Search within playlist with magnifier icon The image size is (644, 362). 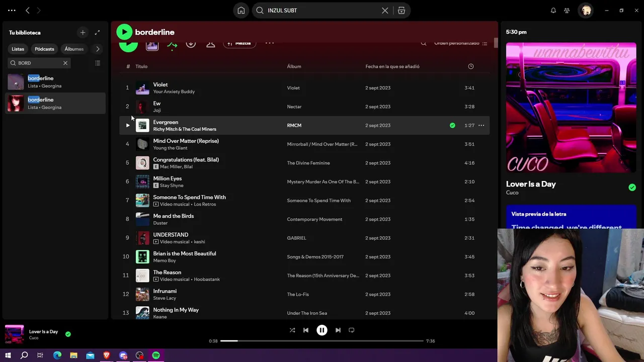click(424, 43)
